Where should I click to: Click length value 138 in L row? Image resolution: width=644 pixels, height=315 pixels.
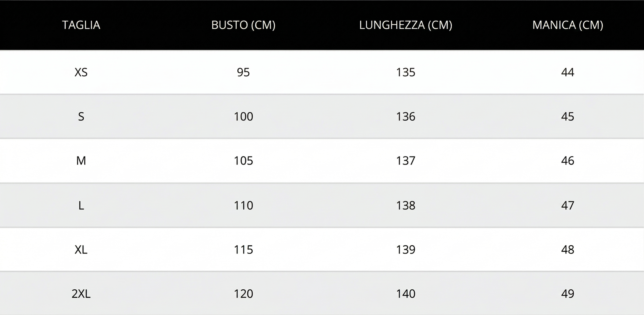[x=405, y=205]
